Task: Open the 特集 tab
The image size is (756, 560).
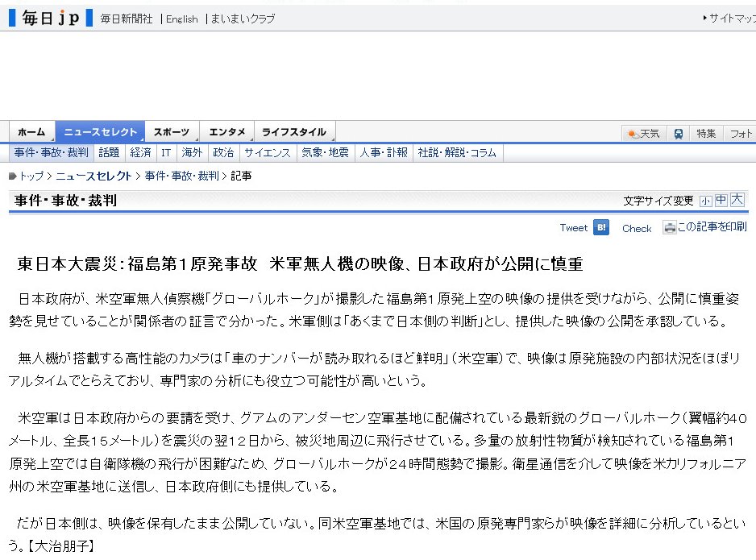Action: [706, 134]
